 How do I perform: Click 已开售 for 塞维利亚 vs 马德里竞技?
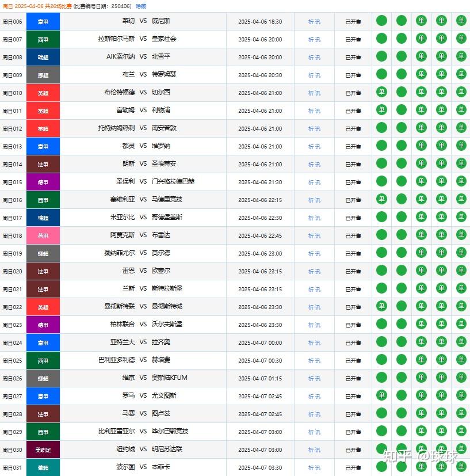pos(353,200)
